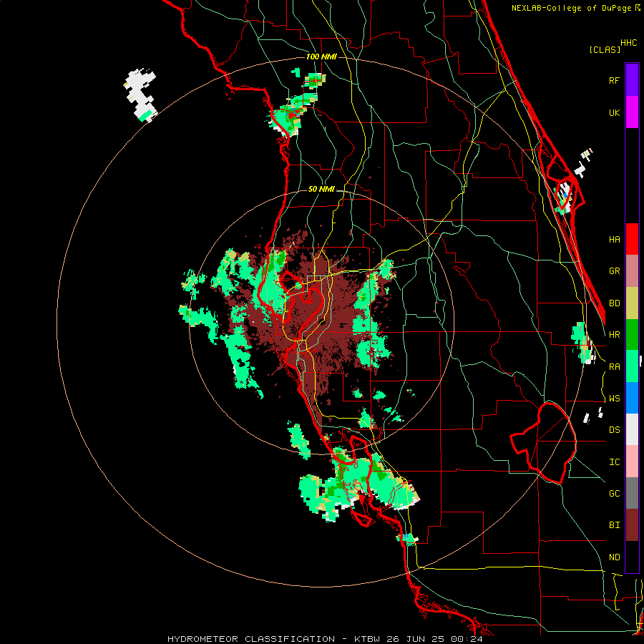Viewport: 644px width, 644px height.
Task: Select the GC gray legend swatch
Action: point(632,493)
